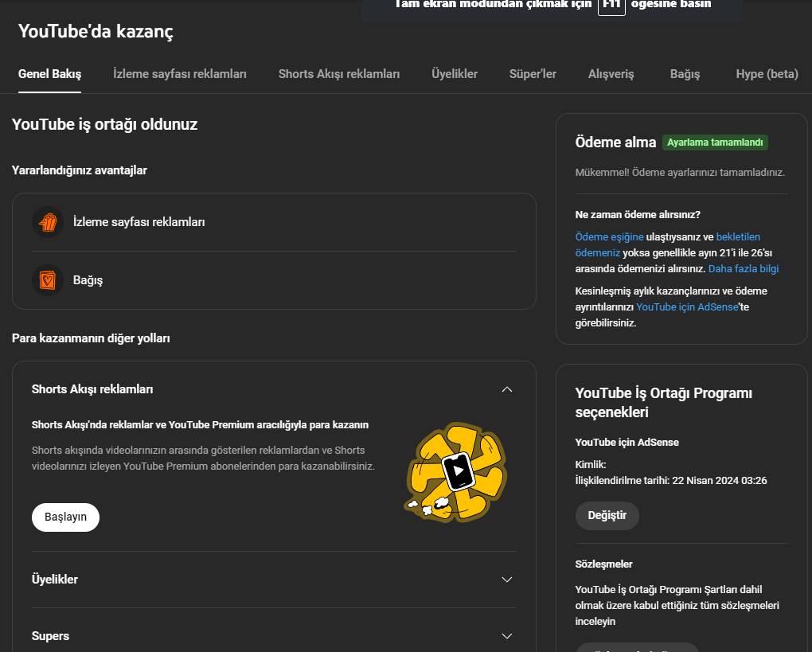This screenshot has width=812, height=652.
Task: Click the YouTube'da kazanç page title
Action: point(96,32)
